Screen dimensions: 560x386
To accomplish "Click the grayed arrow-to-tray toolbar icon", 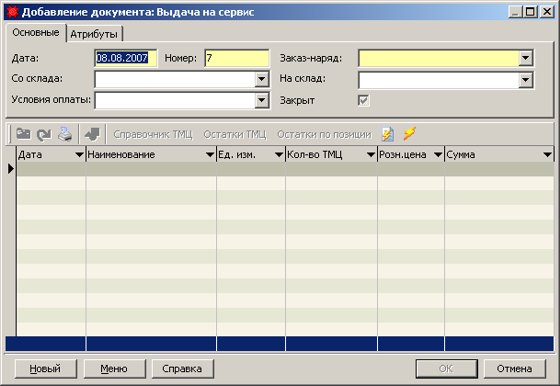I will (x=92, y=134).
